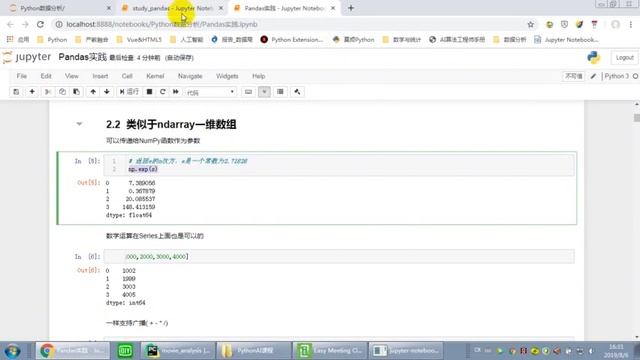The height and width of the screenshot is (360, 640).
Task: Collapse the 2.2 heading section triangle
Action: point(79,124)
